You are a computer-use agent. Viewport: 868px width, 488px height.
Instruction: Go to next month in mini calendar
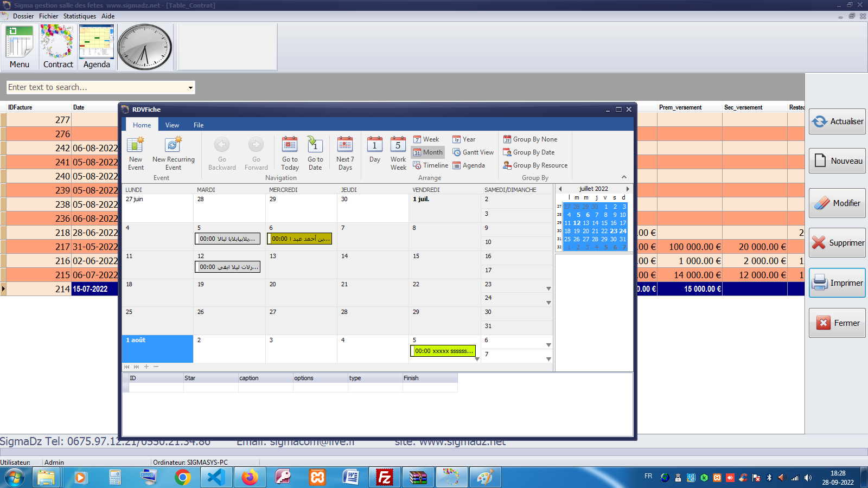628,189
